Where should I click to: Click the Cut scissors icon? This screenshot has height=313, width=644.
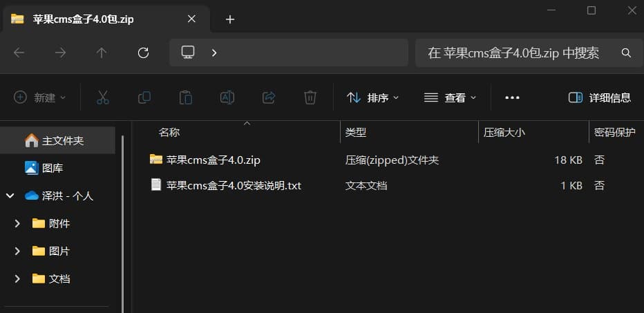point(103,97)
